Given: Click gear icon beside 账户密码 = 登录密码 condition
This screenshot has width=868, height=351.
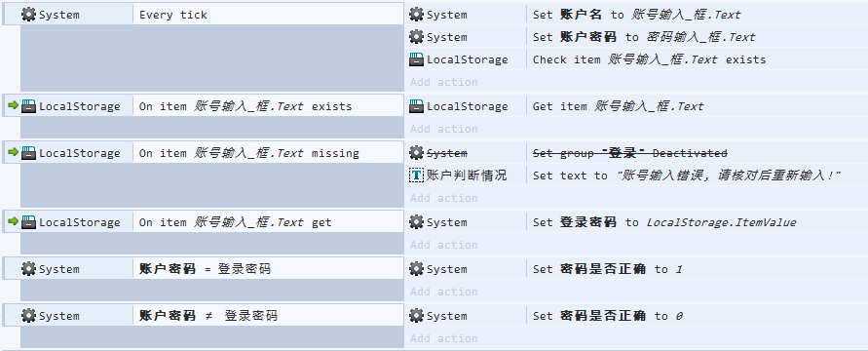Looking at the screenshot, I should tap(29, 269).
